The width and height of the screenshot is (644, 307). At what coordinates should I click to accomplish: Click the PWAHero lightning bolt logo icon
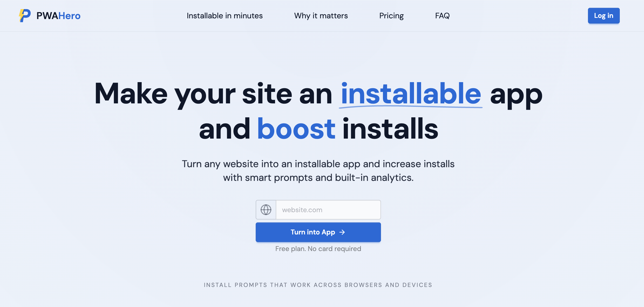pyautogui.click(x=25, y=15)
